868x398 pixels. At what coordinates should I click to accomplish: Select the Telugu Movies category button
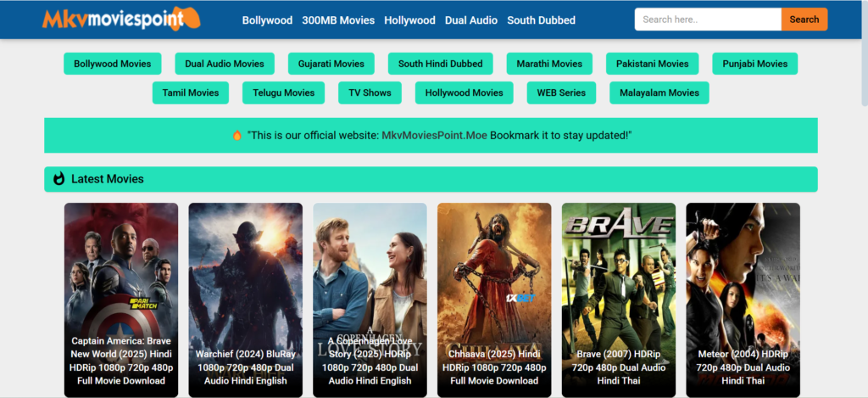click(283, 92)
